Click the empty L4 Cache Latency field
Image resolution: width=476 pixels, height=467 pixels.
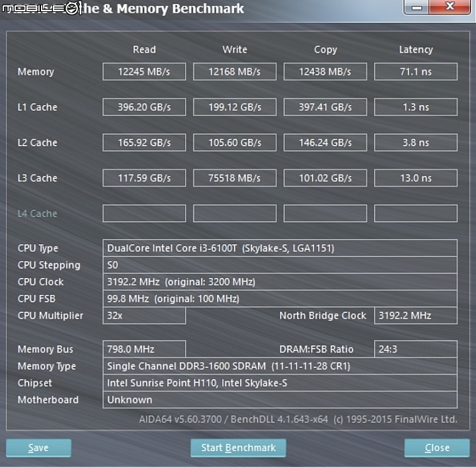click(x=416, y=214)
